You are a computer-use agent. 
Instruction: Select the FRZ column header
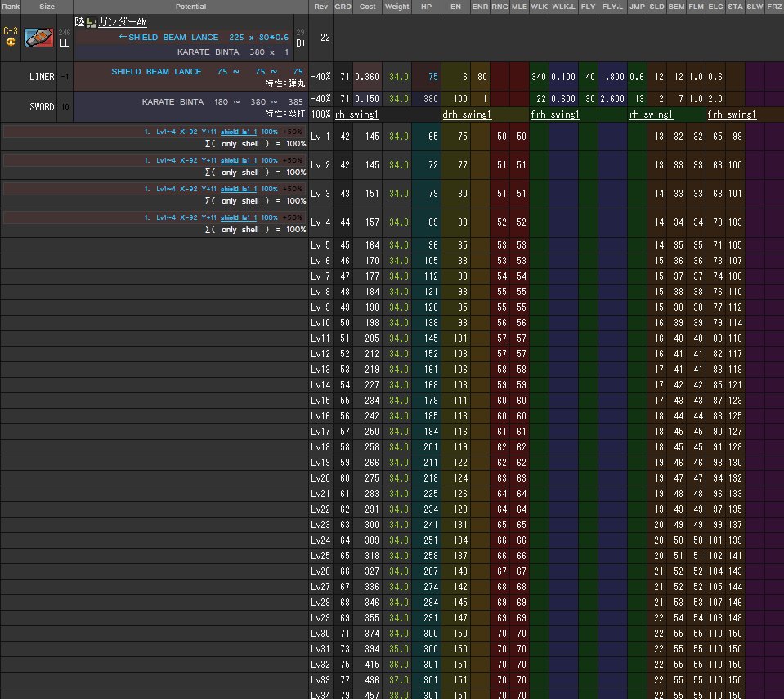(x=774, y=7)
